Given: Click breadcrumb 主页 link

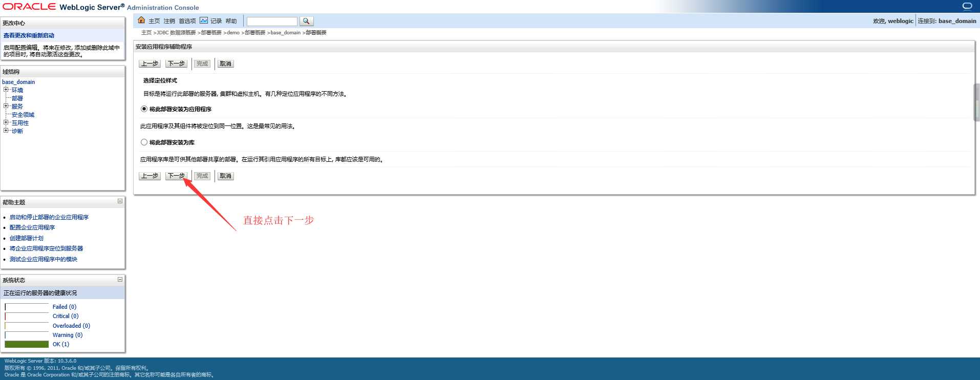Looking at the screenshot, I should point(146,32).
